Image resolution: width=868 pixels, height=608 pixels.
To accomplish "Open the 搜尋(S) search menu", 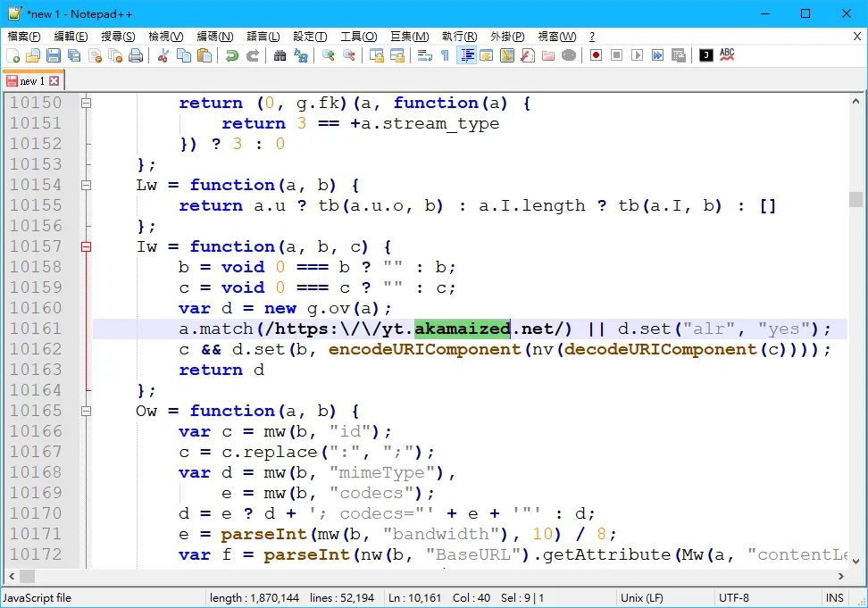I will tap(118, 37).
